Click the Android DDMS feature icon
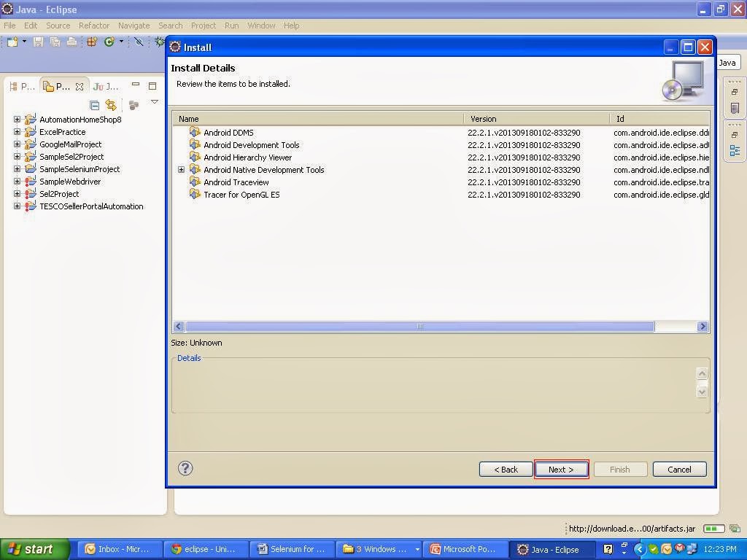Image resolution: width=747 pixels, height=560 pixels. click(x=194, y=131)
